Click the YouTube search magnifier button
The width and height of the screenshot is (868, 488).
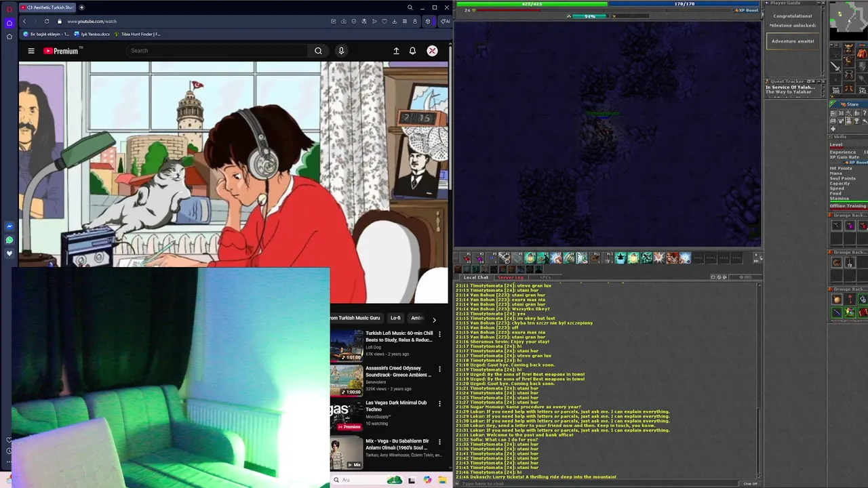318,51
